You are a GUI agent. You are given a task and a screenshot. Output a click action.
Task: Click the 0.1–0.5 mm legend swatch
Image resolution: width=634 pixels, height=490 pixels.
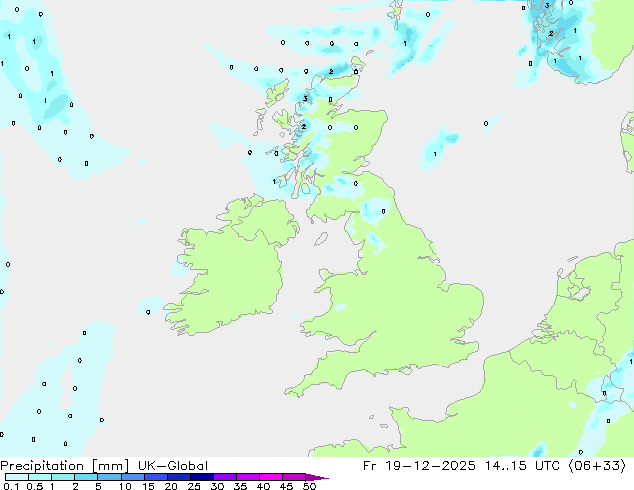coord(17,477)
